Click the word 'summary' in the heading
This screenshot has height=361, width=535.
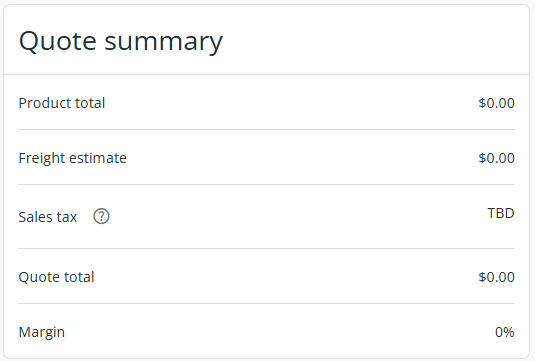pos(163,43)
